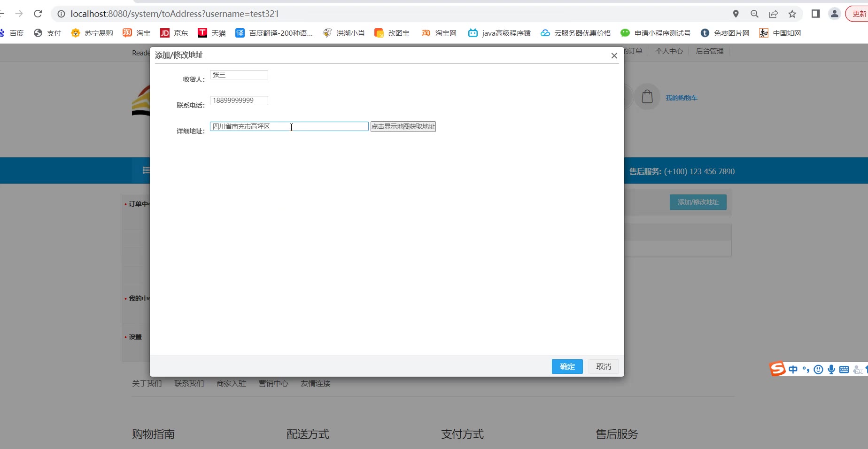This screenshot has height=449, width=868.
Task: Open the soft keyboard icon in IME toolbar
Action: [844, 370]
